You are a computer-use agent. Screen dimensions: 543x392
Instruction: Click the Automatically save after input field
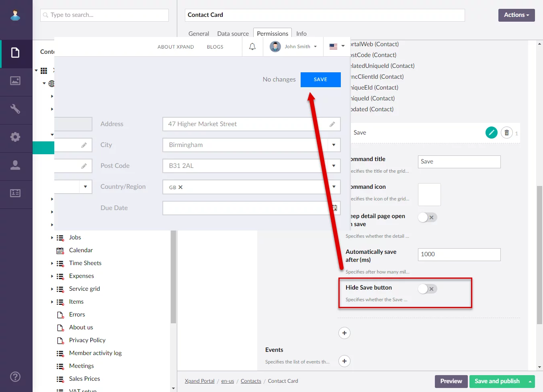[459, 255]
